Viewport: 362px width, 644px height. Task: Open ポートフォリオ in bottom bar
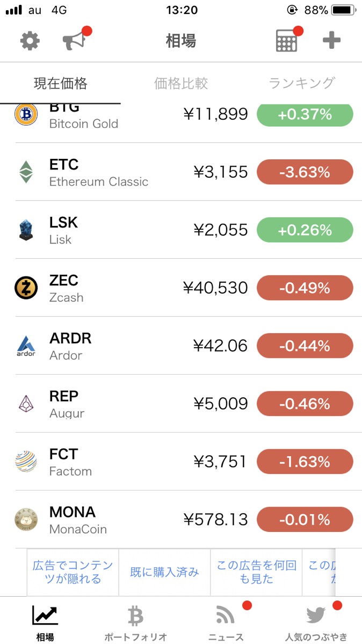click(135, 623)
